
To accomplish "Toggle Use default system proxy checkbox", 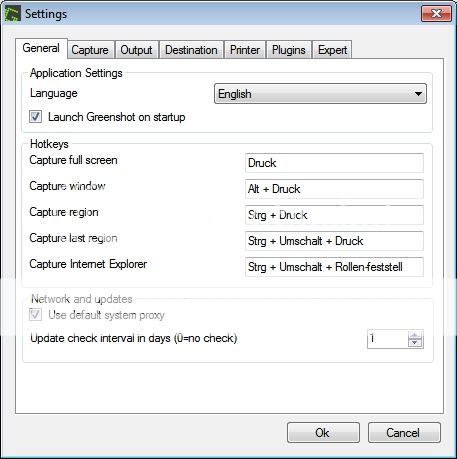I will click(x=35, y=315).
